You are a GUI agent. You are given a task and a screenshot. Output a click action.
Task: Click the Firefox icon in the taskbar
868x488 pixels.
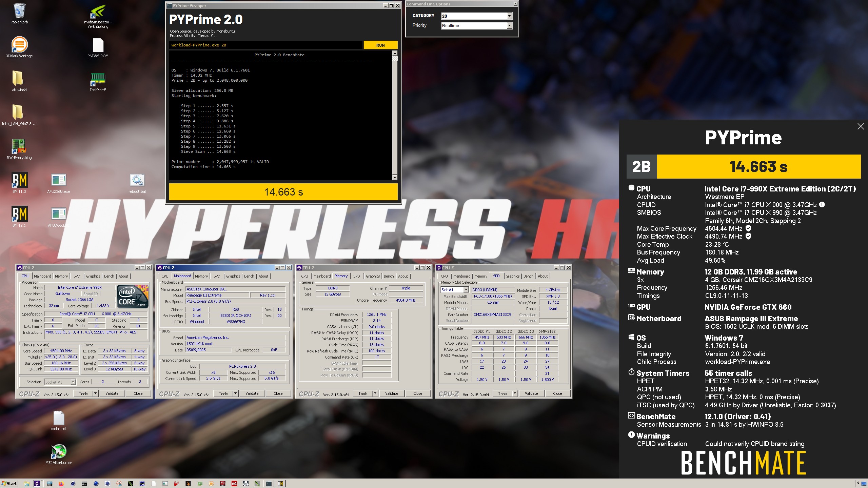pyautogui.click(x=61, y=484)
